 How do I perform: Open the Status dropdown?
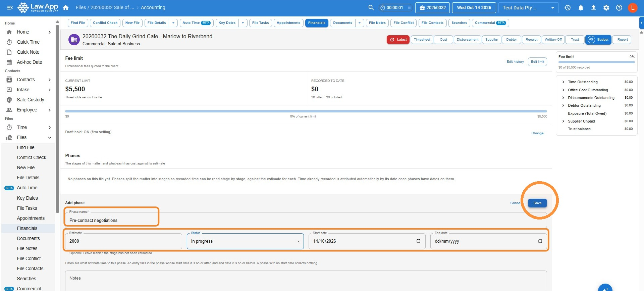tap(245, 241)
